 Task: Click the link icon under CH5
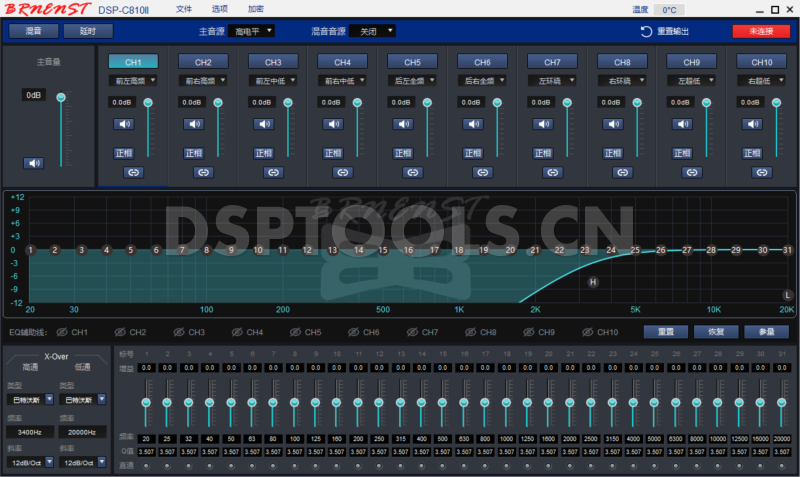pyautogui.click(x=413, y=172)
